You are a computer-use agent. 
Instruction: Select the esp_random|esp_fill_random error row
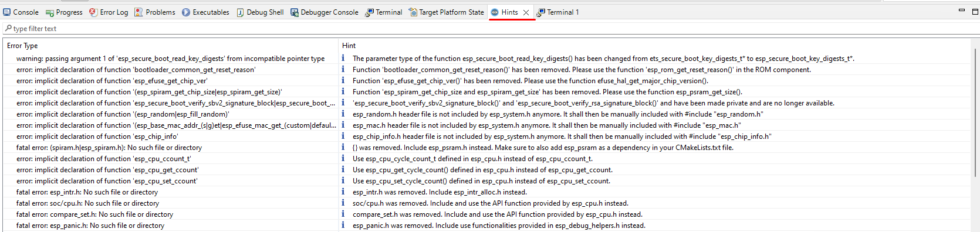tap(486, 114)
